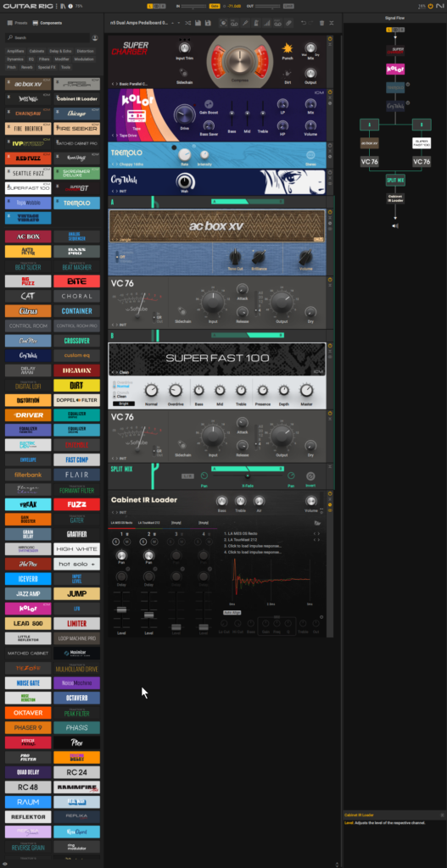Screen dimensions: 447x868
Task: Next preset arrow on Tremolo Choppy 16ths
Action: [117, 164]
